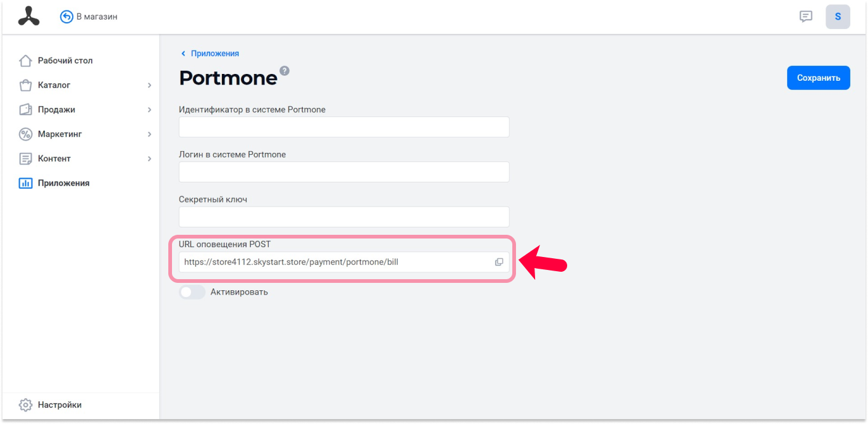
Task: Click the Идентификатор в системе Portmone field
Action: 344,127
